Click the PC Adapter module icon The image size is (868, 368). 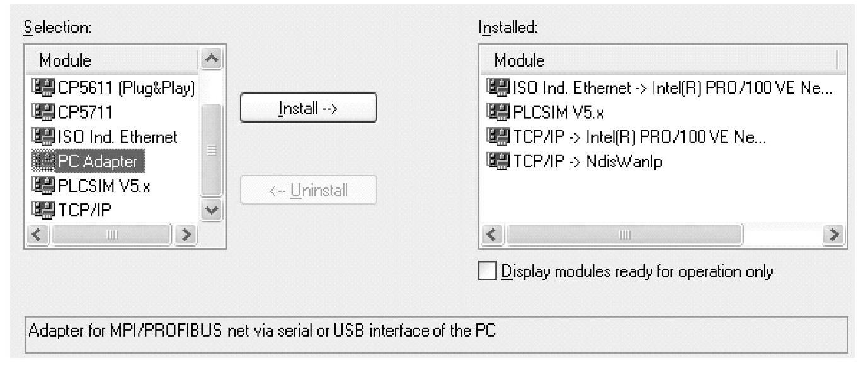[x=39, y=161]
